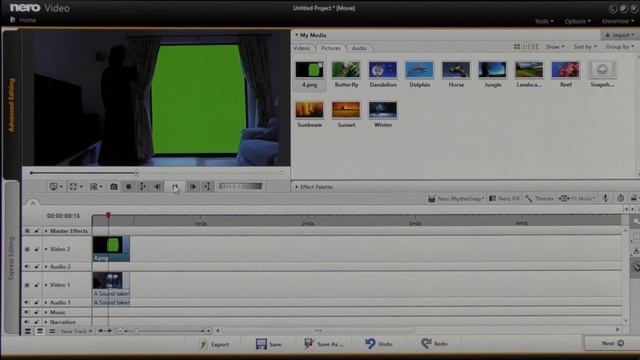Set small track height icon
This screenshot has height=360, width=640.
pos(52,331)
